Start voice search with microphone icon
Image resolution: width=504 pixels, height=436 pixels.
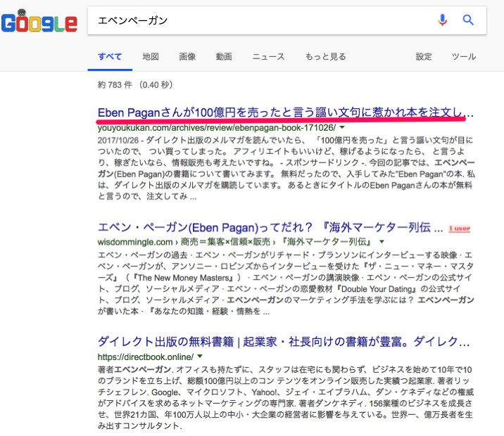pos(442,20)
